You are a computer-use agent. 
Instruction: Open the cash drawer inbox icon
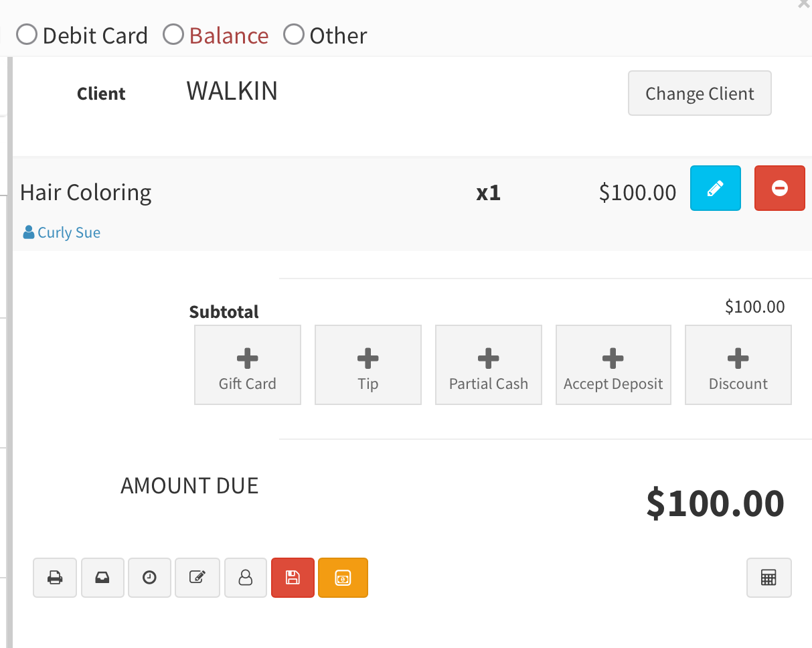(102, 577)
